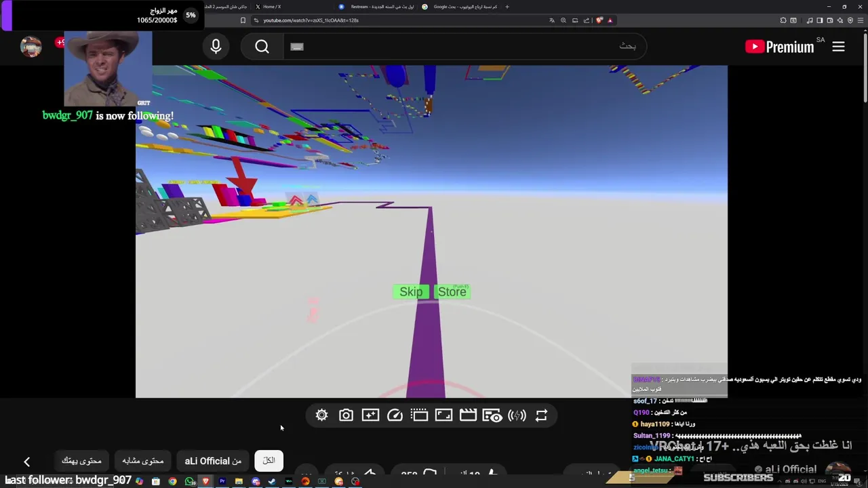868x488 pixels.
Task: Open the browser main menu icon
Action: tap(861, 20)
